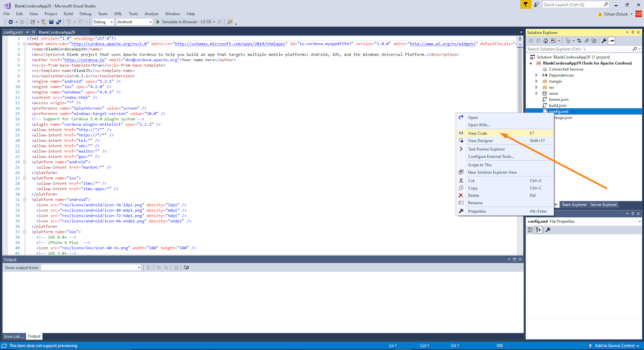This screenshot has width=644, height=350.
Task: Open the cordova.io author link
Action: (x=85, y=60)
